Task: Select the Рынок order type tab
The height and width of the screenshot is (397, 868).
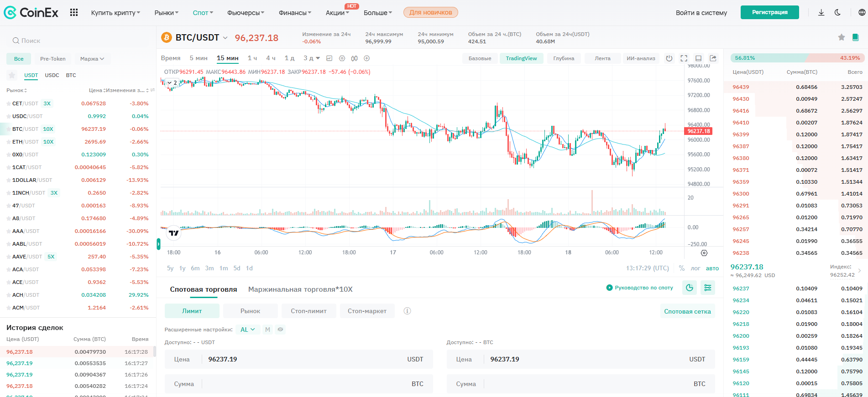Action: point(251,311)
